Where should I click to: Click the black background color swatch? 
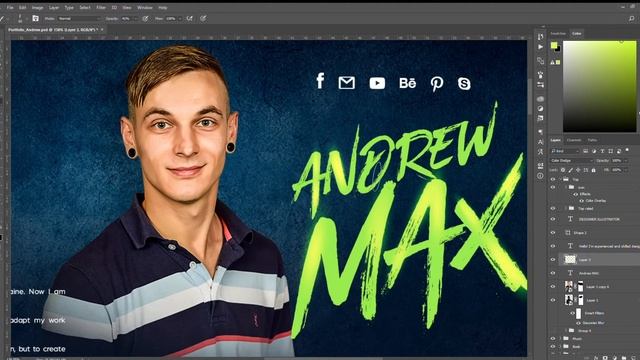558,49
